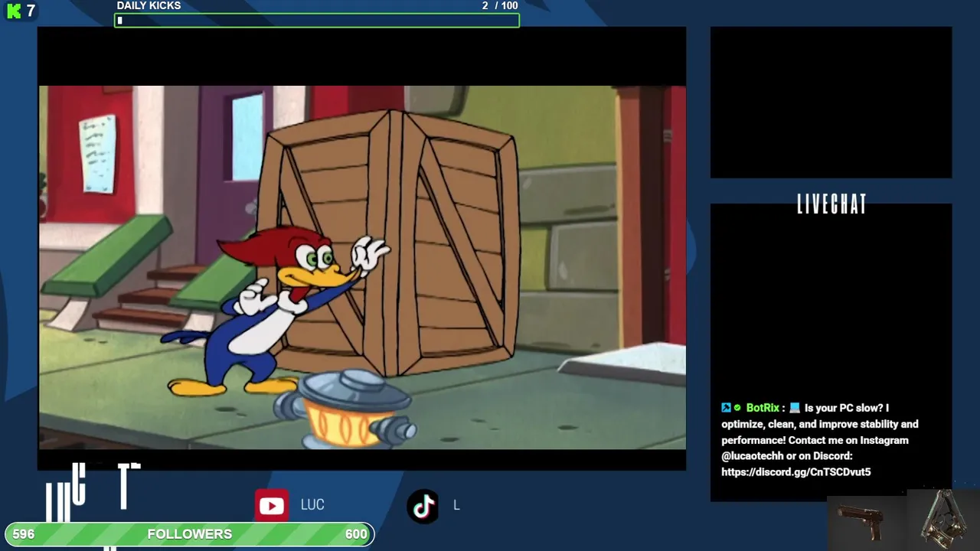This screenshot has height=551, width=980.
Task: Click the DAILY KICKS label
Action: [149, 6]
